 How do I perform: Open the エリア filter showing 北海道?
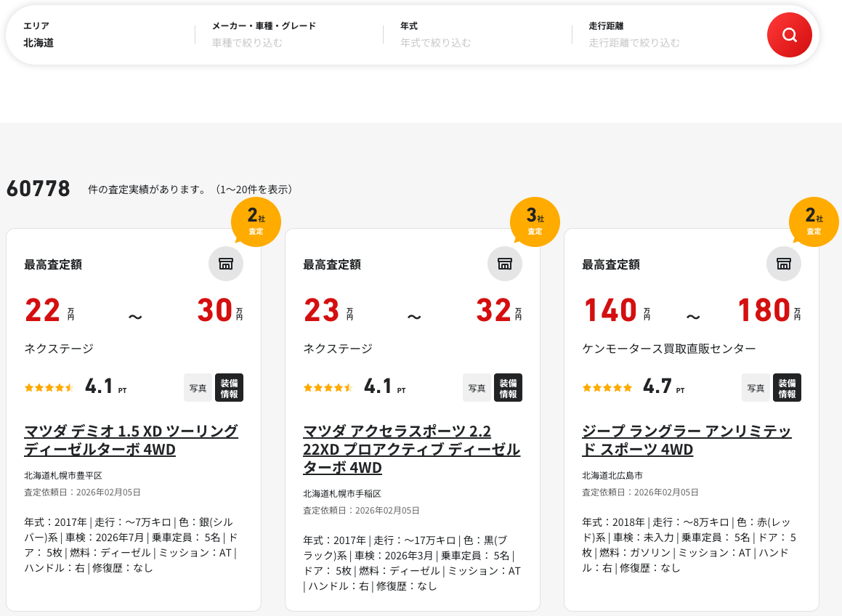coord(102,35)
